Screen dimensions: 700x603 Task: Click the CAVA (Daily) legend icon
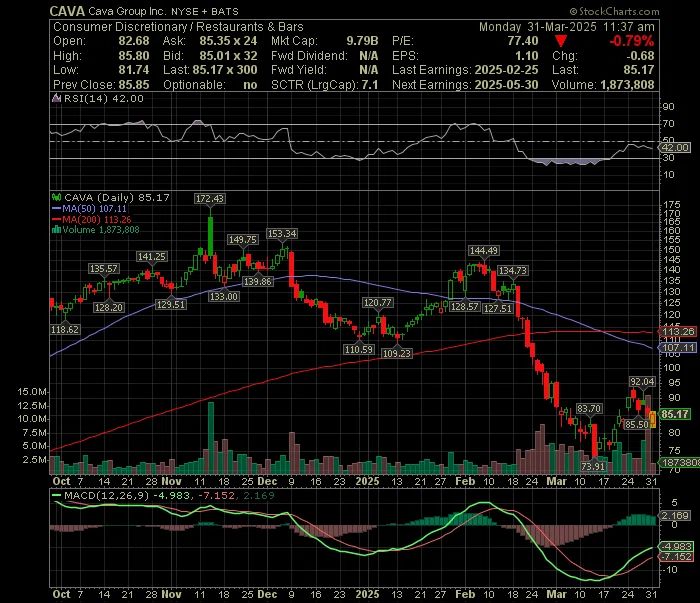[x=57, y=197]
